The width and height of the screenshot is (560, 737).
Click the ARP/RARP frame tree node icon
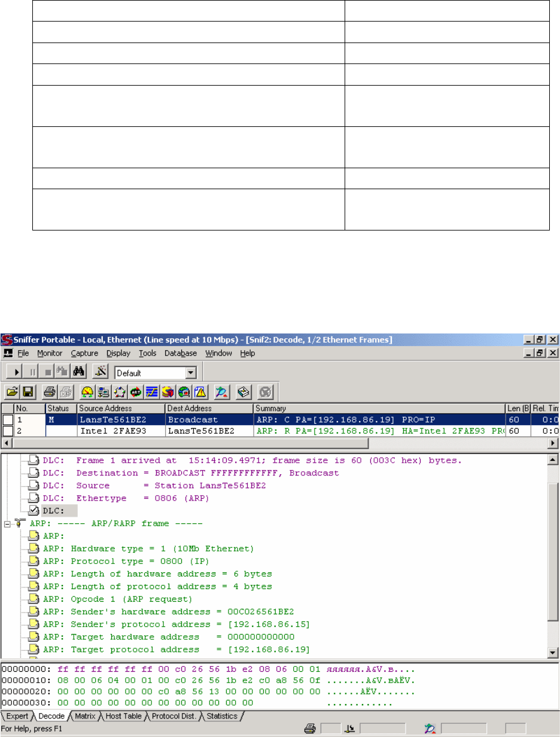tap(20, 523)
